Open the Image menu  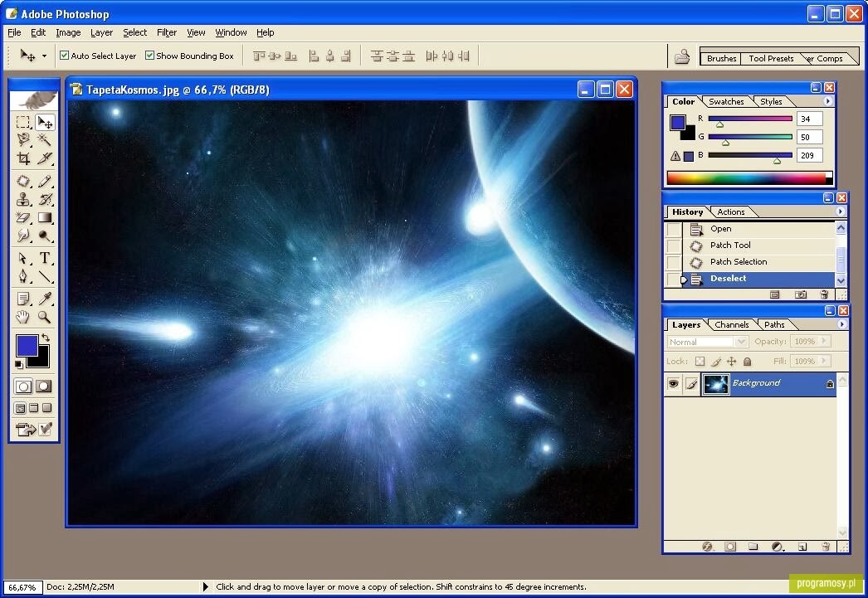[x=68, y=32]
